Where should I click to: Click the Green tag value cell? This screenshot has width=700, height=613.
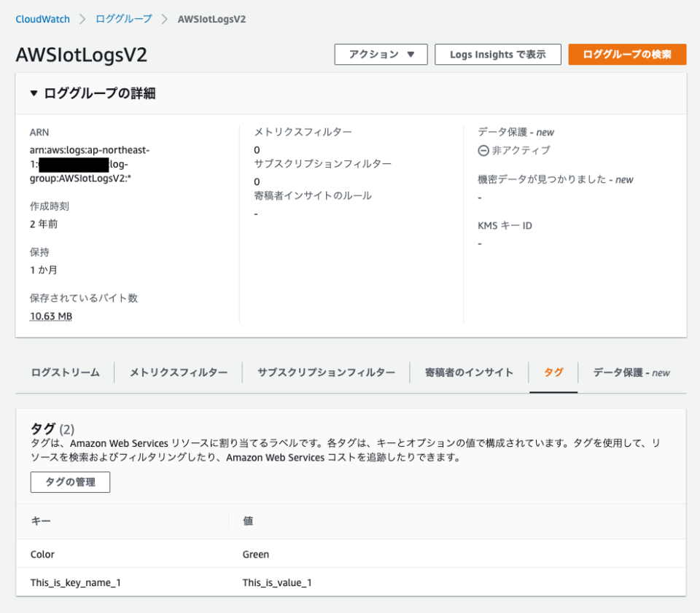(x=254, y=554)
